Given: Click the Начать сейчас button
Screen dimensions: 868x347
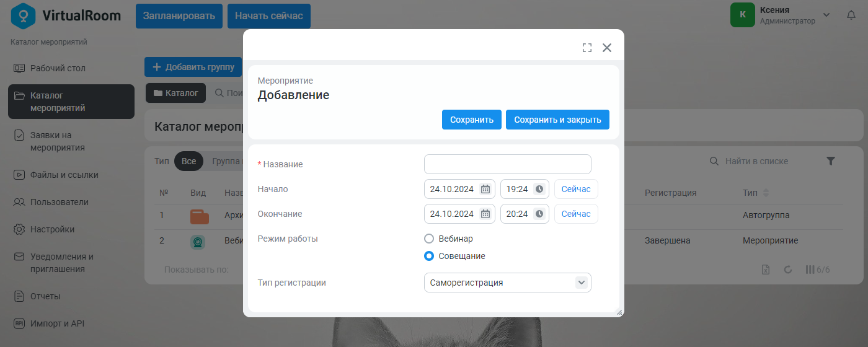Looking at the screenshot, I should pyautogui.click(x=269, y=16).
